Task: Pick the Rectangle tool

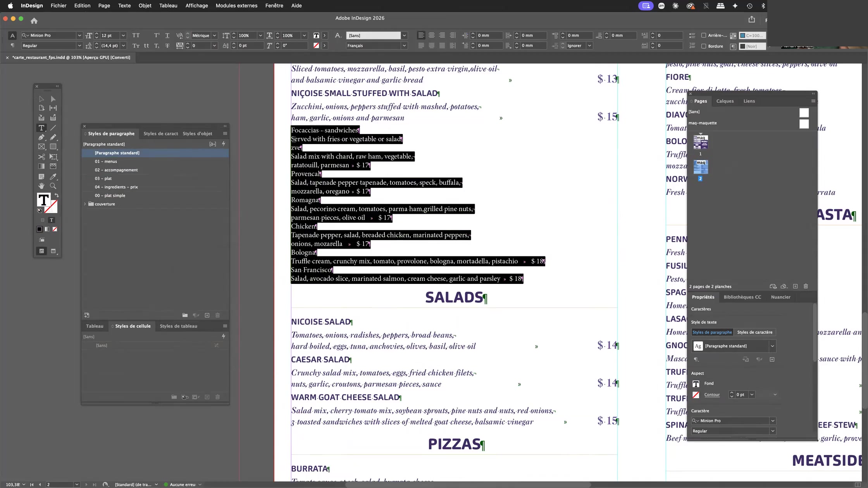Action: [x=53, y=147]
